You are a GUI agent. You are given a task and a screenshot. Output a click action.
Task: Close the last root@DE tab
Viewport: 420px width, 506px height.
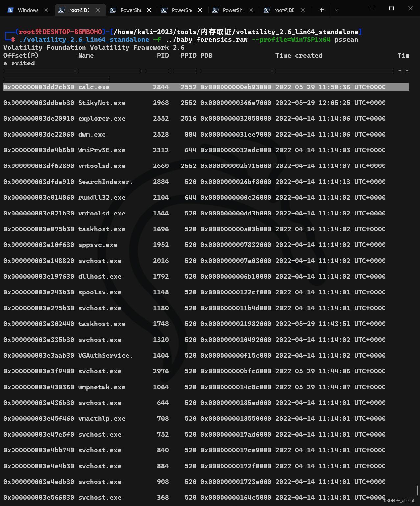(x=303, y=10)
